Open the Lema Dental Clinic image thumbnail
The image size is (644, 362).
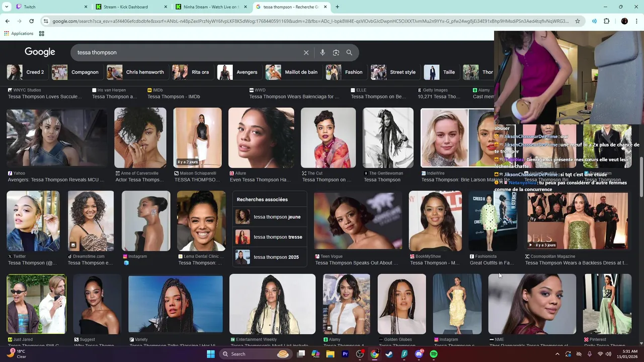click(201, 221)
